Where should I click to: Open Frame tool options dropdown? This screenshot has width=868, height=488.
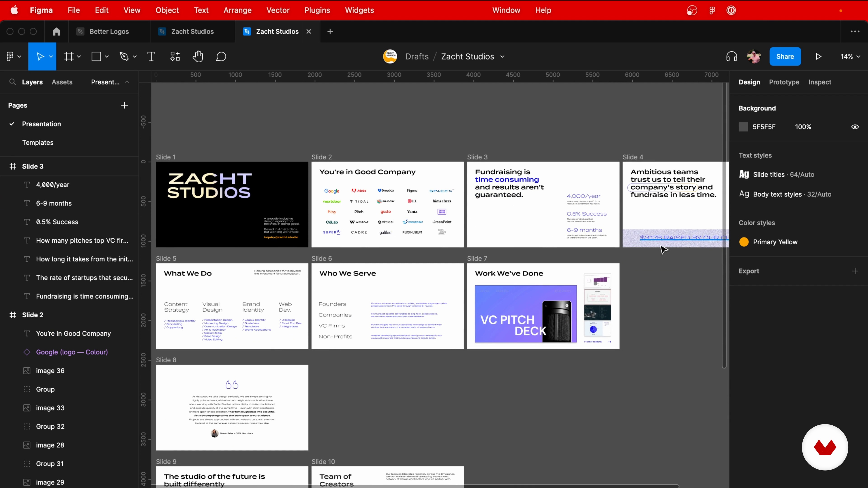[x=79, y=56]
